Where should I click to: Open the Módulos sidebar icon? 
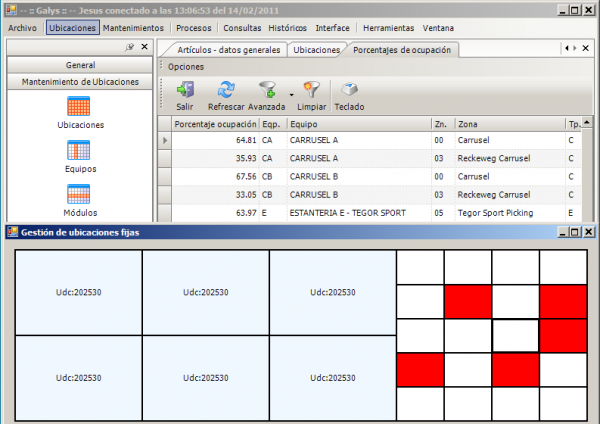pos(79,196)
